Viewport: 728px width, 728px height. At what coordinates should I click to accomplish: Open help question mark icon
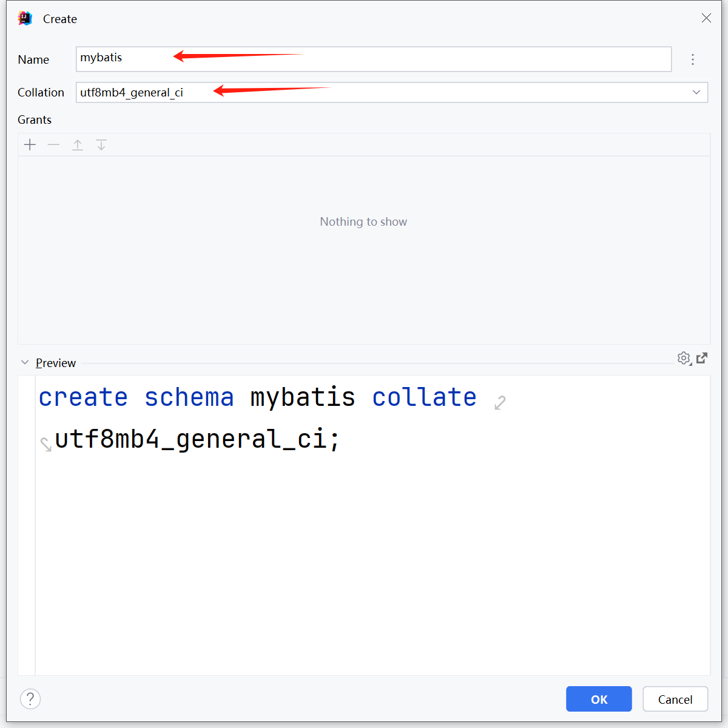coord(30,699)
